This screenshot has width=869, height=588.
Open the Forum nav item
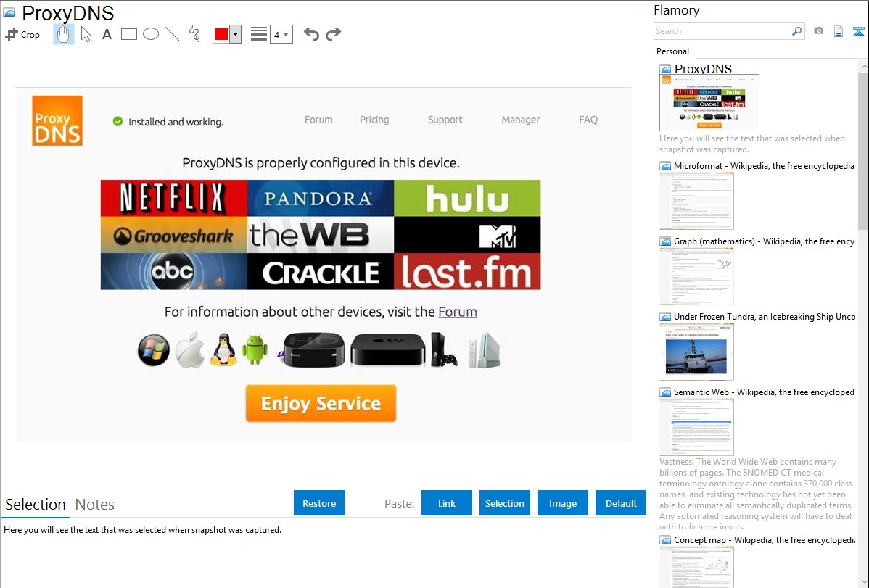point(318,120)
